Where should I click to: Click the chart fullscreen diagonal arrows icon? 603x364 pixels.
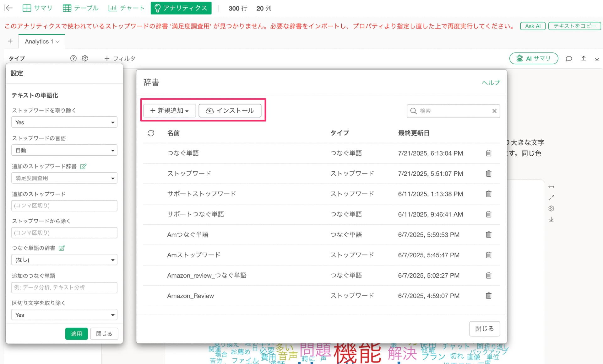(x=551, y=198)
